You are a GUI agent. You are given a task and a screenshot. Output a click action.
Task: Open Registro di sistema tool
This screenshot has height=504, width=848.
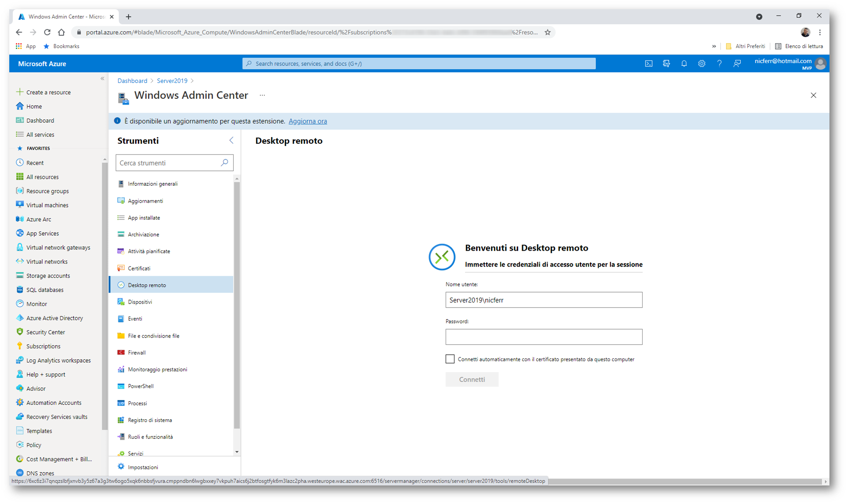click(171, 420)
